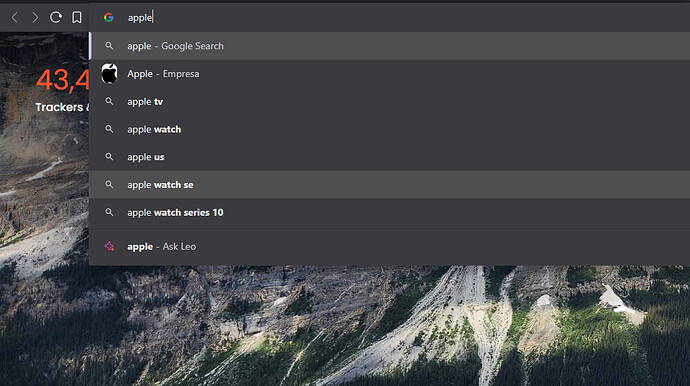Click the address bar text 'apple'
This screenshot has width=690, height=386.
pyautogui.click(x=140, y=18)
